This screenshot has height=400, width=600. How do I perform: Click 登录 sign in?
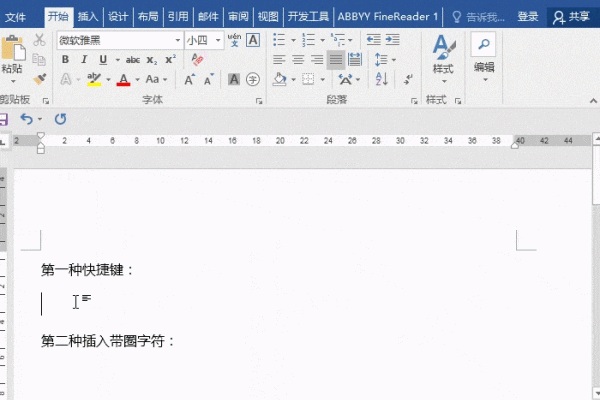(x=528, y=16)
